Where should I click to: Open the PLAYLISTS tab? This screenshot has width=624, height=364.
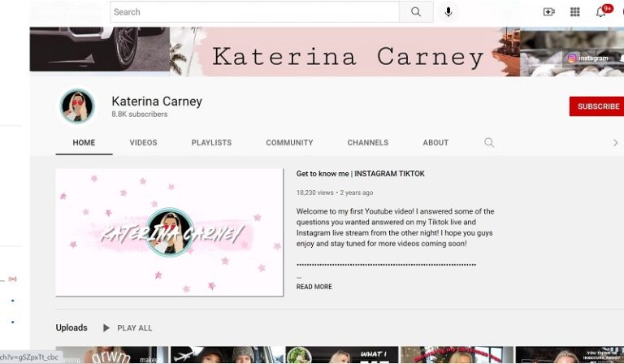click(211, 142)
